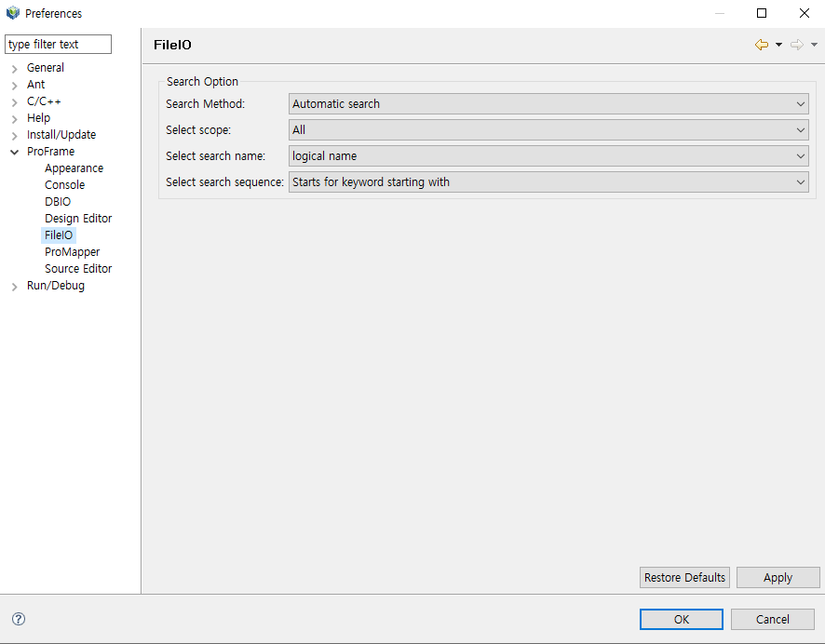Image resolution: width=825 pixels, height=644 pixels.
Task: Expand the Run/Debug tree node
Action: click(14, 287)
